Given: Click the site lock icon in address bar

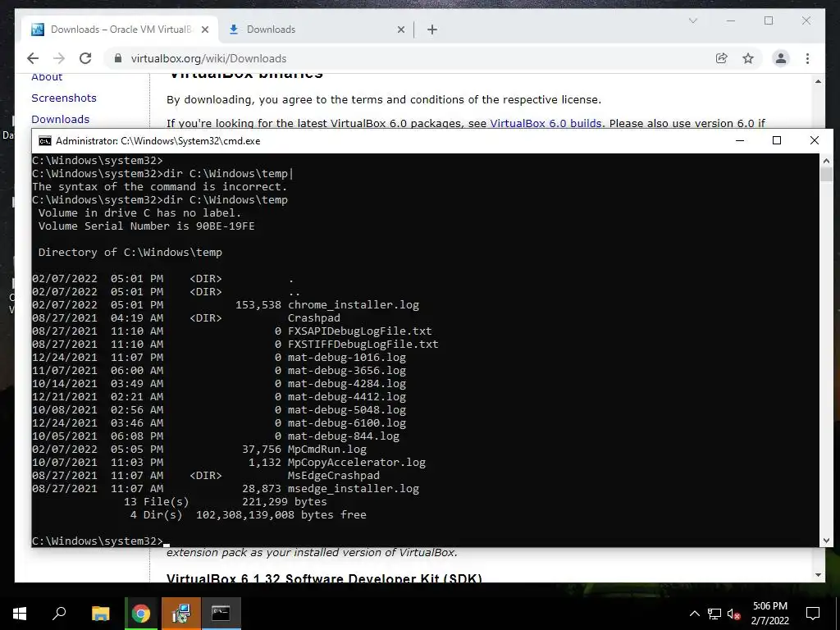Looking at the screenshot, I should [118, 58].
